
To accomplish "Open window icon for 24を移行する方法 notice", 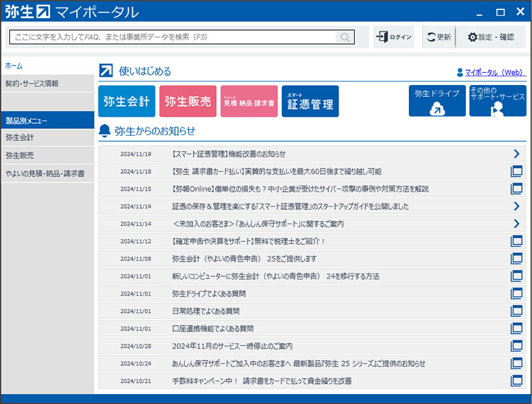I will (x=517, y=276).
